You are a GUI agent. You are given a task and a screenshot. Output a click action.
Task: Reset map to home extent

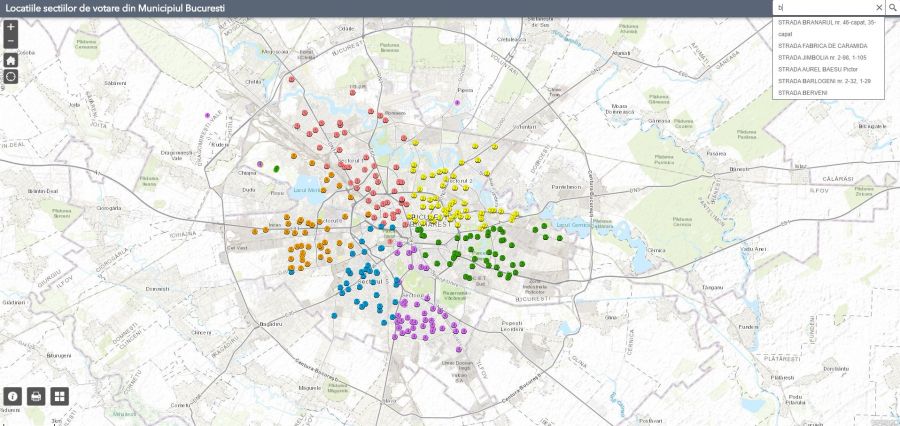click(x=10, y=60)
